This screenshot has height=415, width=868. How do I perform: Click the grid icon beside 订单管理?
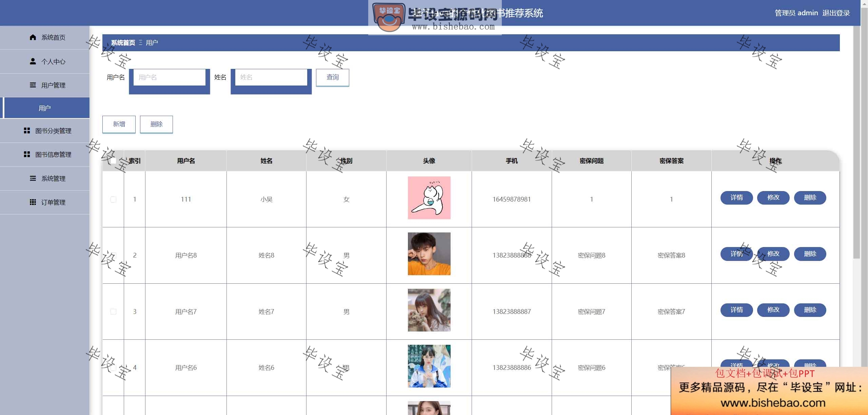[33, 202]
